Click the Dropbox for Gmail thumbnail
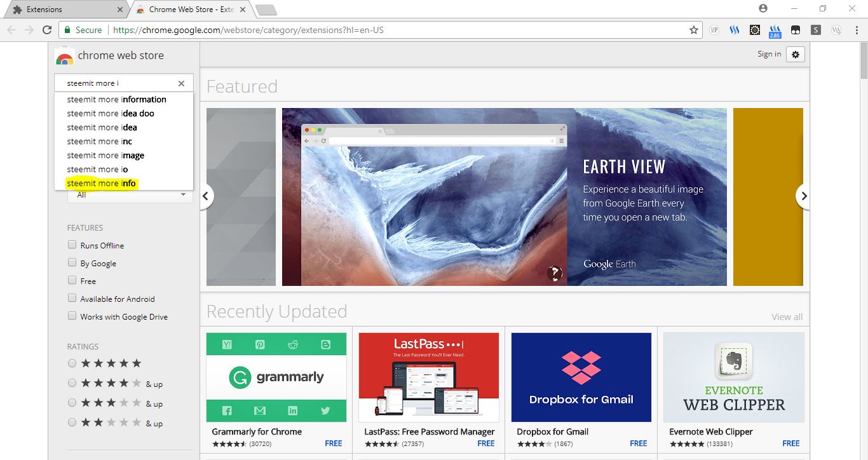This screenshot has height=460, width=868. [581, 377]
